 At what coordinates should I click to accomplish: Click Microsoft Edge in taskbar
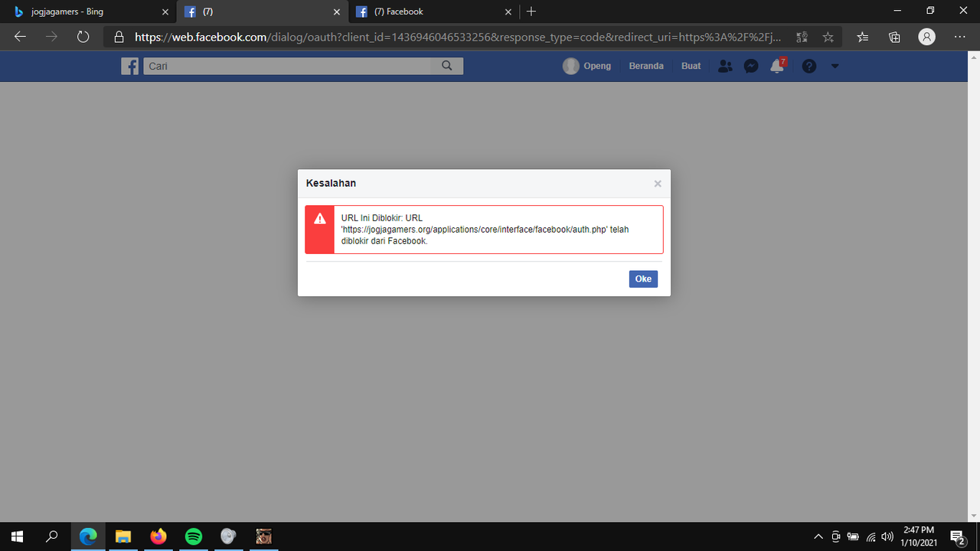tap(89, 536)
